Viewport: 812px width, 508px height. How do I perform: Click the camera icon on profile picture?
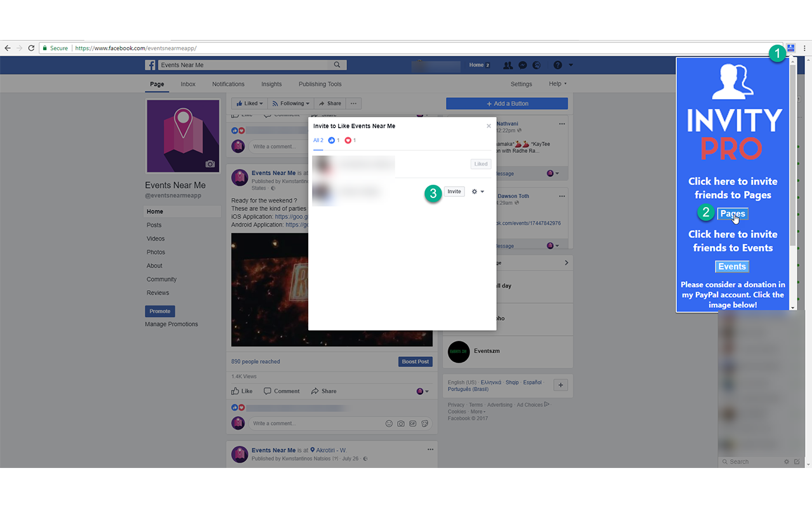[210, 164]
